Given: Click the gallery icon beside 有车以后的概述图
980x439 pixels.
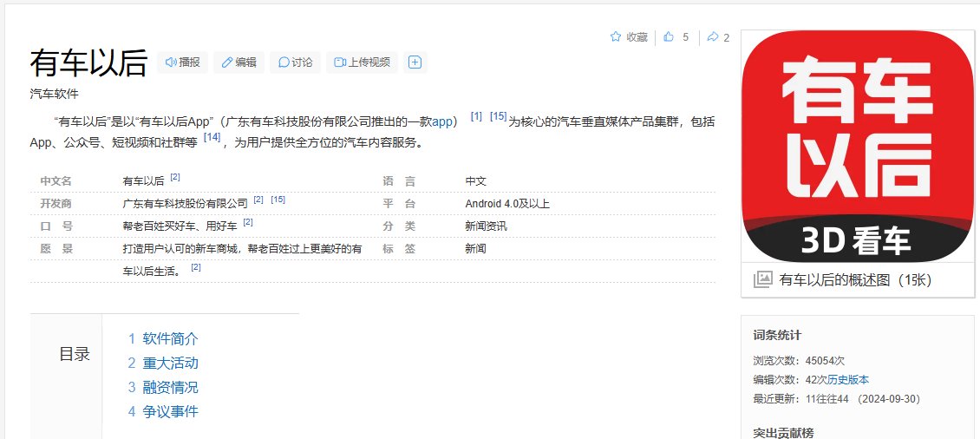Looking at the screenshot, I should (762, 279).
